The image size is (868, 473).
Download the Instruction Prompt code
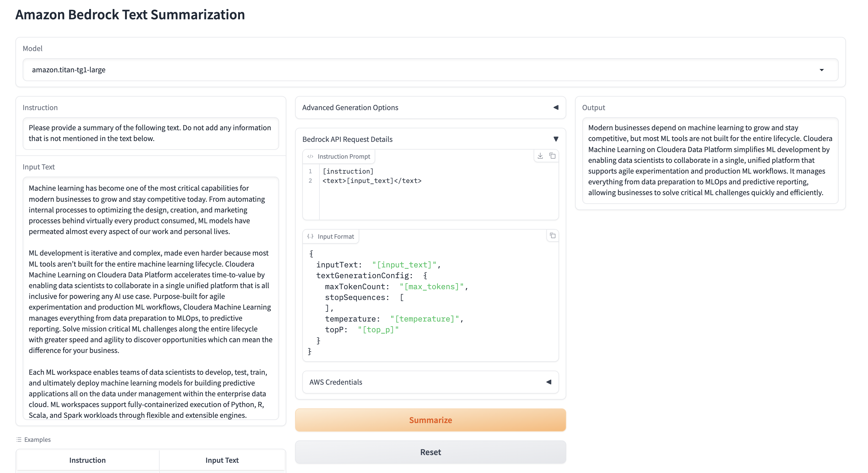coord(540,156)
